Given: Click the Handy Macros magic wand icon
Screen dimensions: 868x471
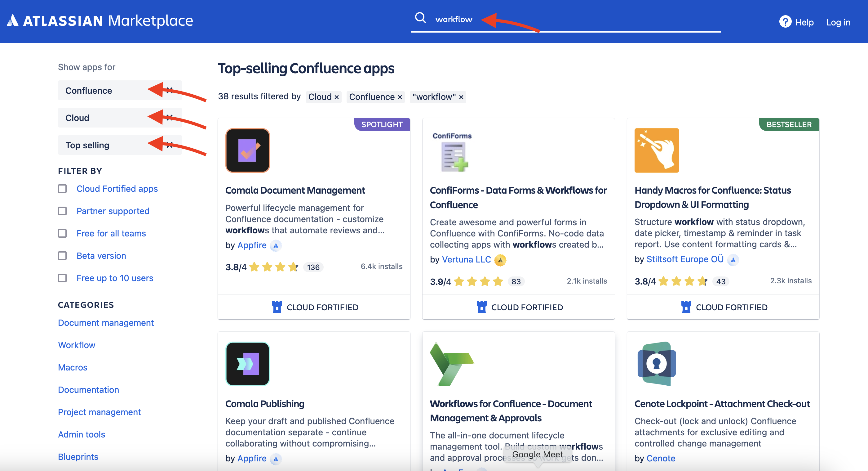Looking at the screenshot, I should tap(656, 150).
